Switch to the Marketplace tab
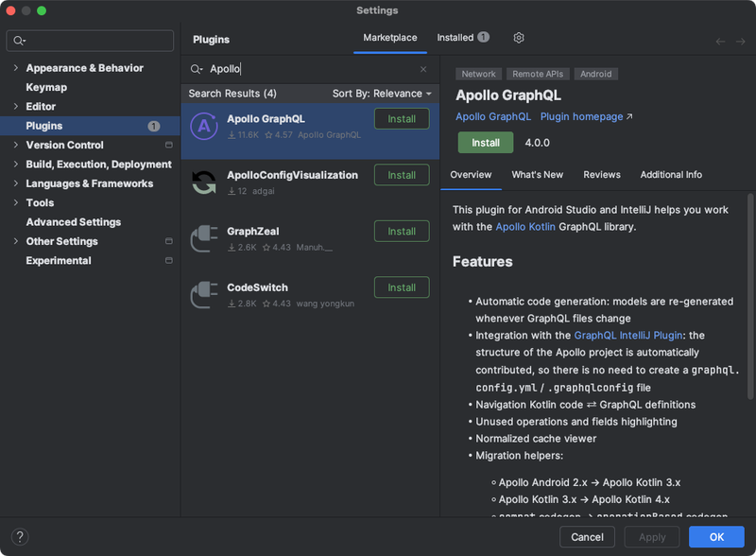Viewport: 756px width, 556px height. pyautogui.click(x=390, y=38)
